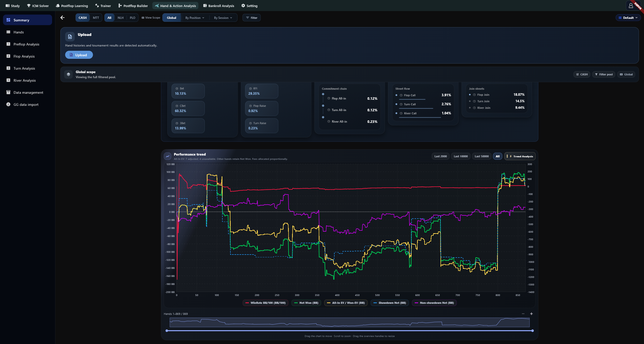Viewport: 644px width, 344px height.
Task: Select the Last 10000 hands range
Action: coord(461,156)
